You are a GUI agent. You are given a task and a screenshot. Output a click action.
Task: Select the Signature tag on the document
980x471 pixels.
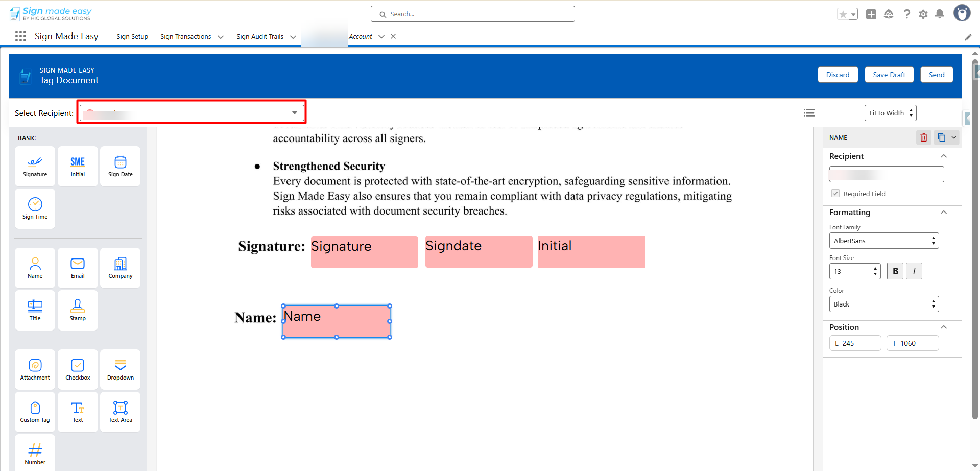(365, 252)
